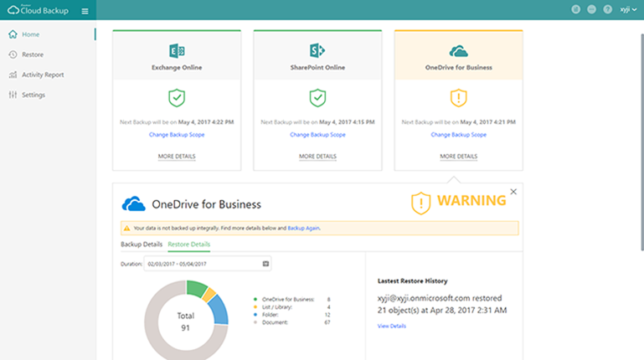Click the Settings sliders icon
Image resolution: width=644 pixels, height=360 pixels.
coord(13,95)
